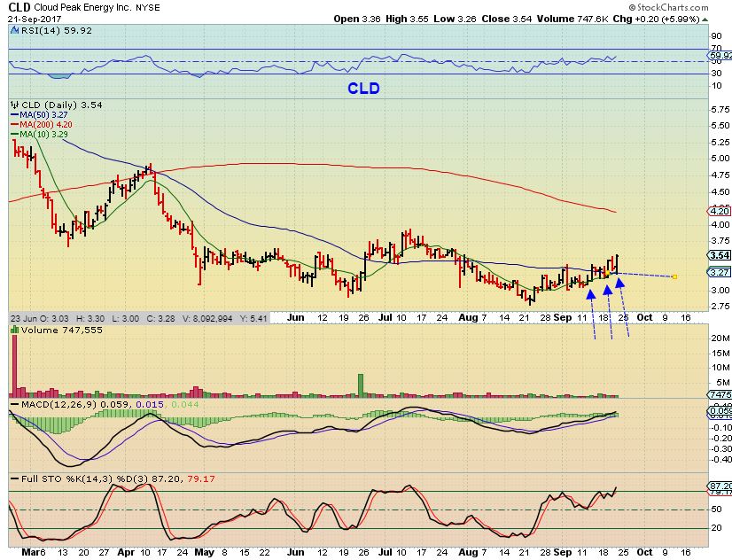Click the red 4.20 price tag on the right axis
This screenshot has height=560, width=732.
tap(720, 212)
